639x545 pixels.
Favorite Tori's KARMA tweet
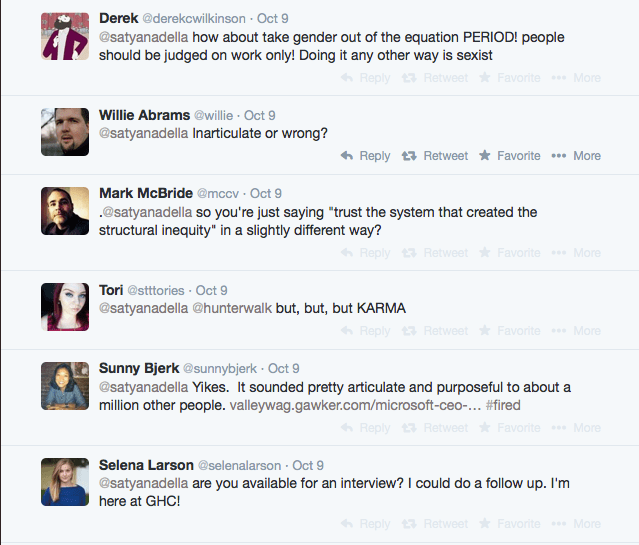[510, 331]
